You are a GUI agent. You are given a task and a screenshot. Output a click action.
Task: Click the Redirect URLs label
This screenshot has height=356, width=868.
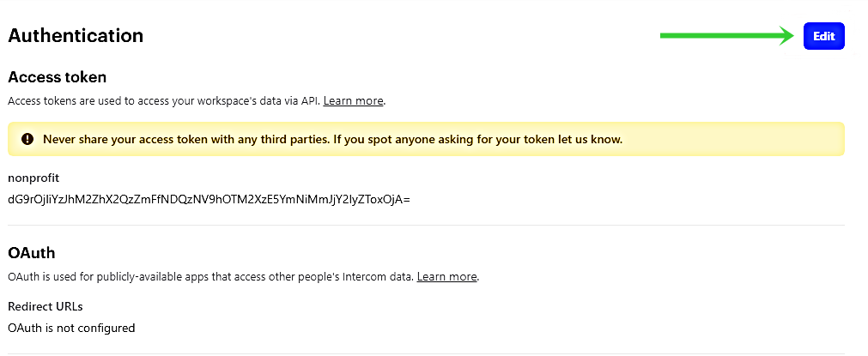(x=46, y=306)
